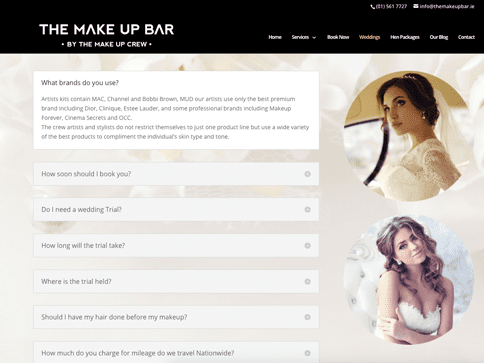Image resolution: width=484 pixels, height=363 pixels.
Task: Click plus icon on mileage charge question
Action: (x=307, y=353)
